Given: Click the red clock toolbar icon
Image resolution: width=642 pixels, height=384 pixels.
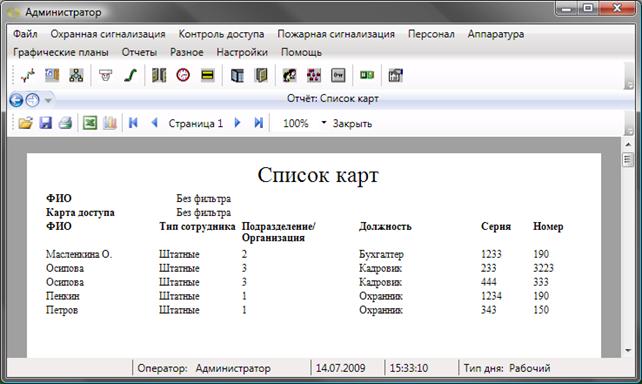Looking at the screenshot, I should click(183, 75).
